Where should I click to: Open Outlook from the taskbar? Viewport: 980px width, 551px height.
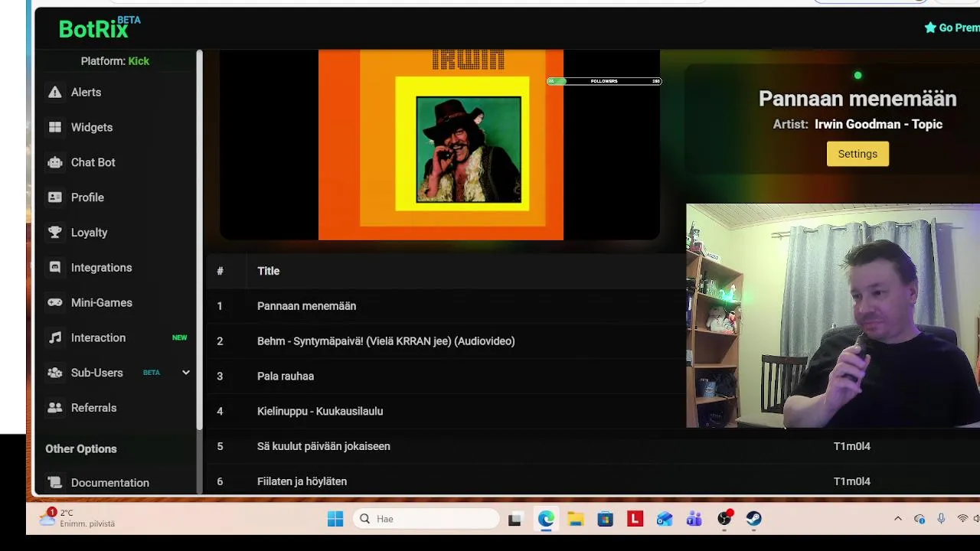pos(665,519)
